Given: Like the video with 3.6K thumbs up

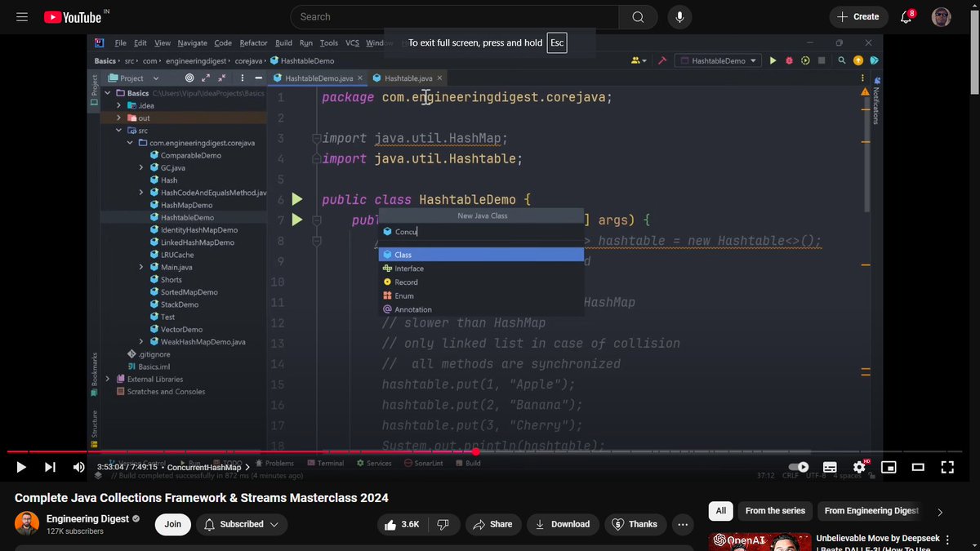Looking at the screenshot, I should [403, 524].
